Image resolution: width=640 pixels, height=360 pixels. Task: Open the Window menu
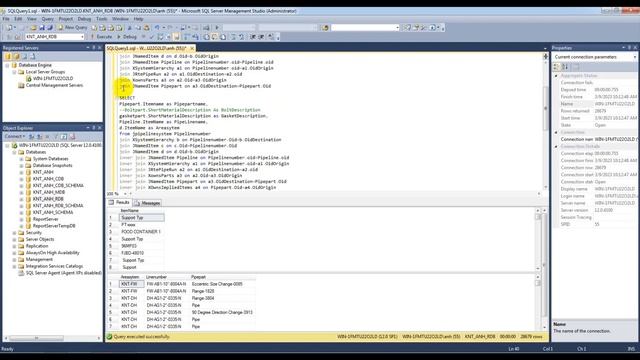pyautogui.click(x=120, y=19)
